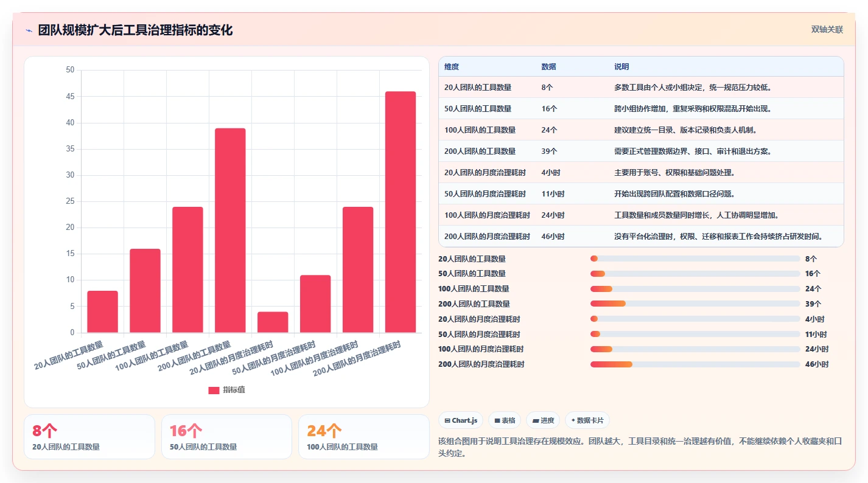Click the 20人团队的月度治理耗时 bar in the chart

[x=273, y=322]
